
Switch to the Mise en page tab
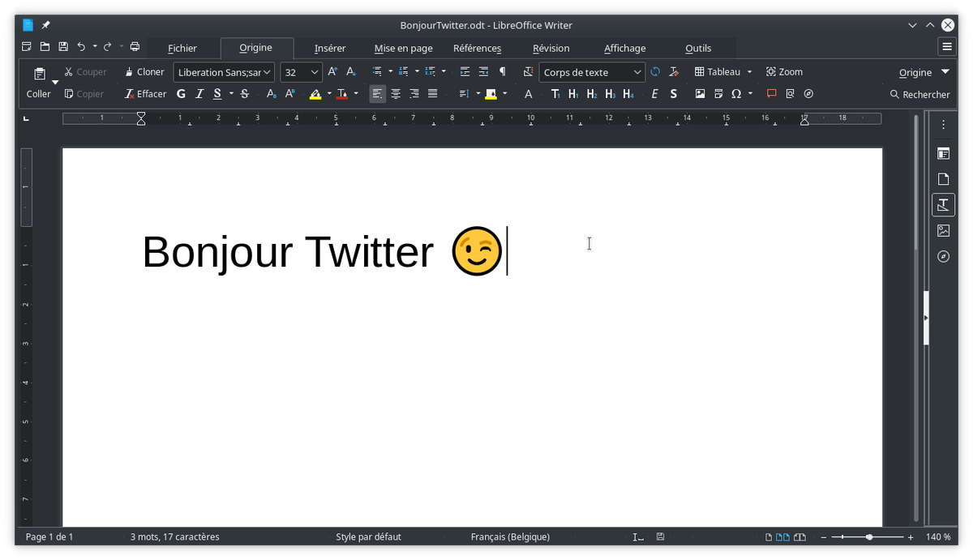pyautogui.click(x=403, y=49)
